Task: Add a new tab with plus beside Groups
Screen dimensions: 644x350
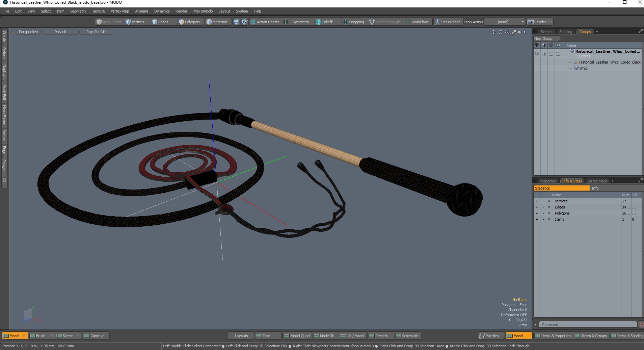Action: (x=597, y=32)
